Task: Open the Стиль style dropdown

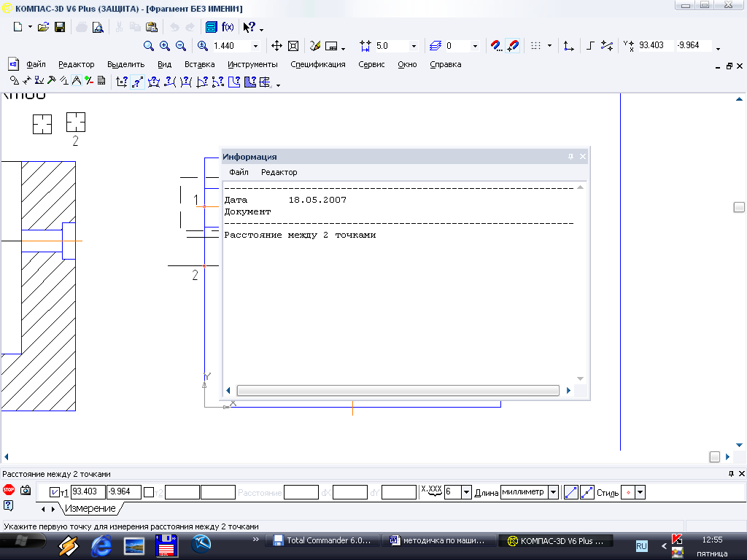Action: coord(640,492)
